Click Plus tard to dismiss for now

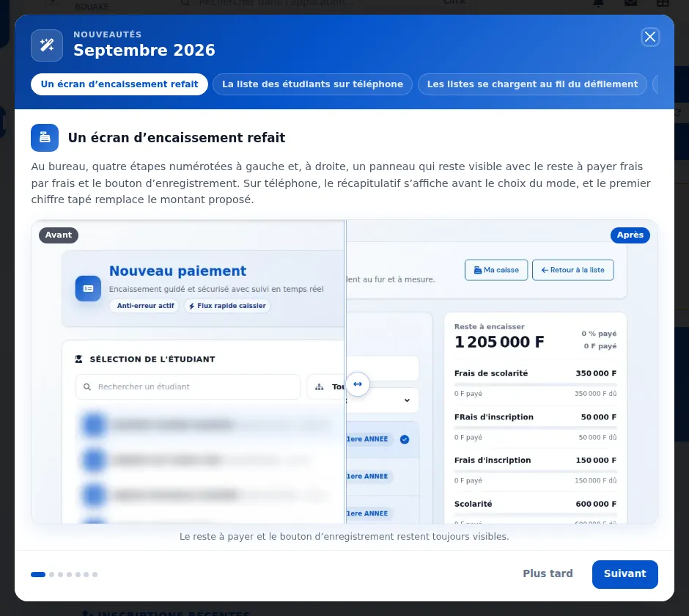click(548, 573)
